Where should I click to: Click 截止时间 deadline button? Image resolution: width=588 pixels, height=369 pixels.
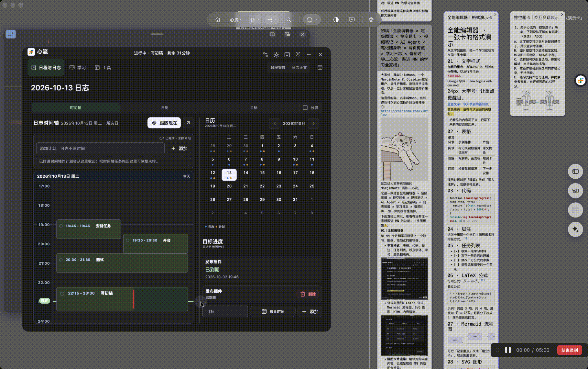(x=273, y=311)
